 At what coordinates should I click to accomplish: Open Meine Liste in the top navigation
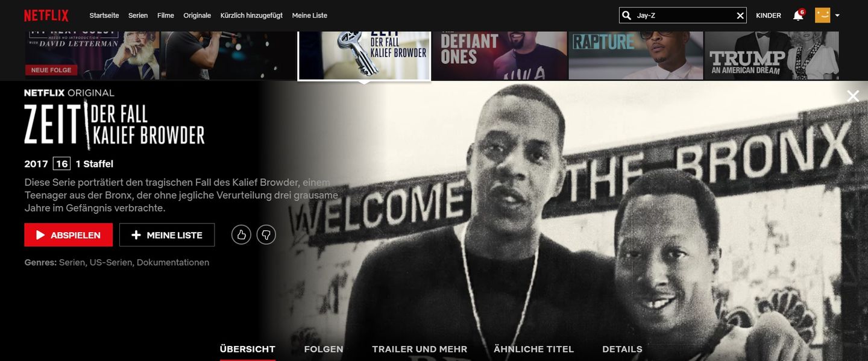[310, 16]
